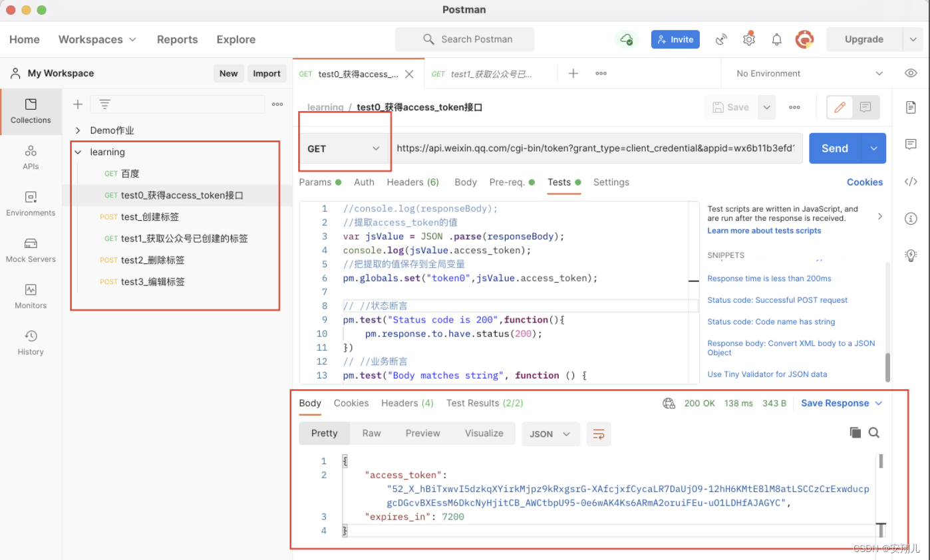Open the Save button dropdown arrow

767,107
